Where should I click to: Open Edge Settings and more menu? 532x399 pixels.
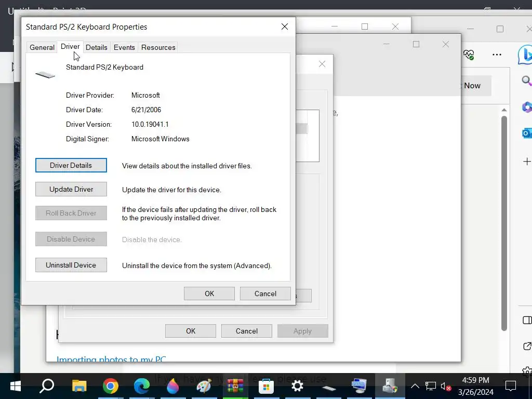(497, 54)
